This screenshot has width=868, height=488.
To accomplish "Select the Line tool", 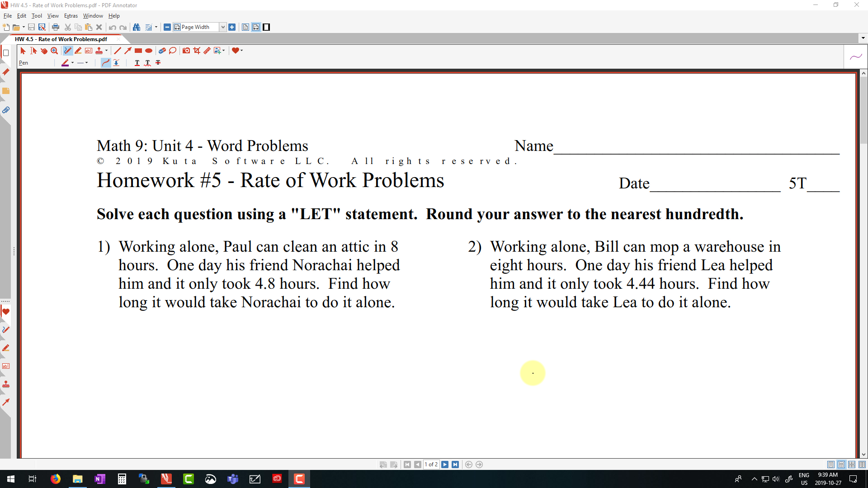I will tap(118, 51).
